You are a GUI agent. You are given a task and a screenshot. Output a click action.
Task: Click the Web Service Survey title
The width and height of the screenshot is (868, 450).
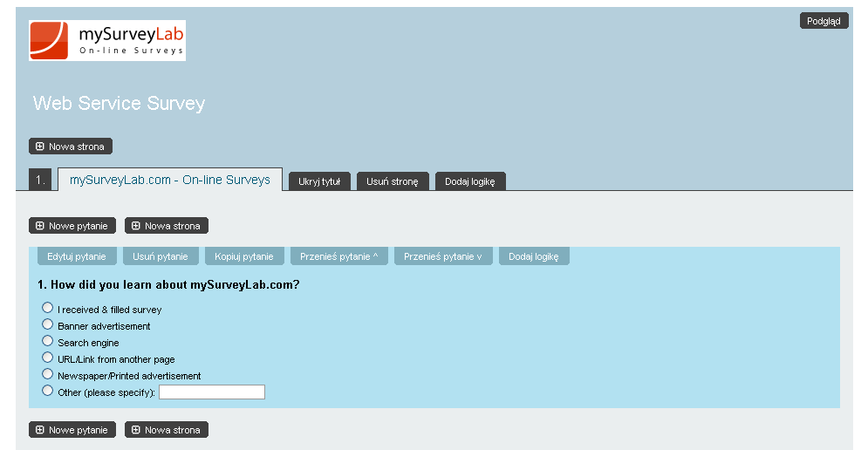point(119,103)
